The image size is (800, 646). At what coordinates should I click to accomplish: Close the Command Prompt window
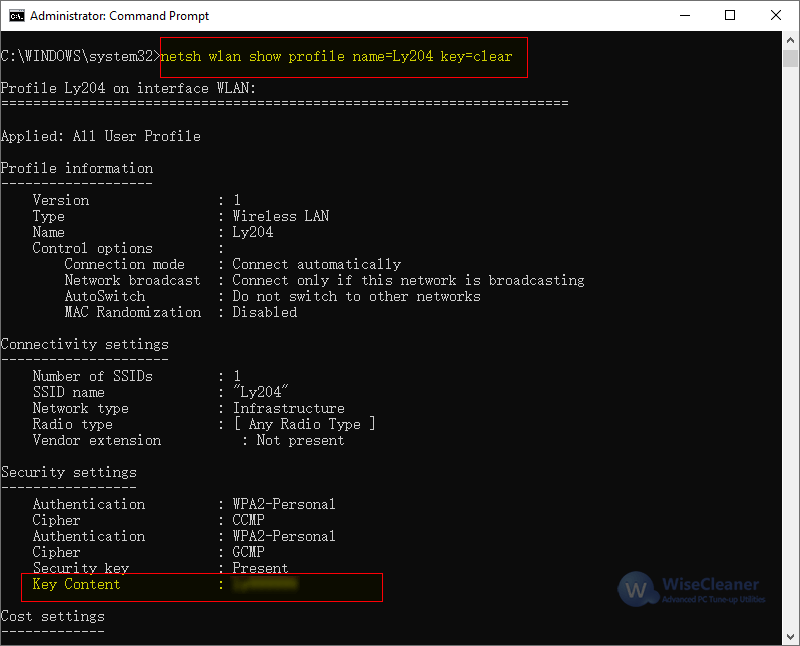pyautogui.click(x=776, y=15)
